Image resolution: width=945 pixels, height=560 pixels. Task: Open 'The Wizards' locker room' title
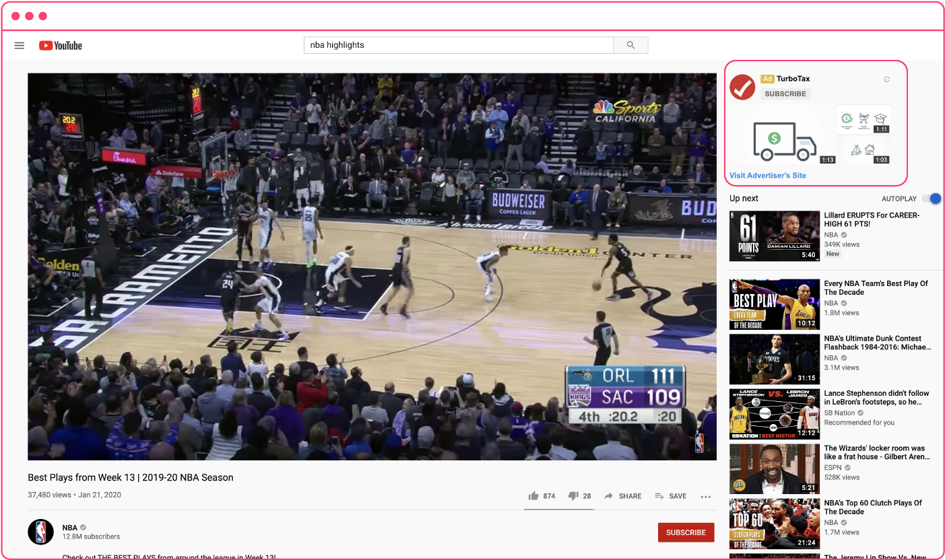[877, 452]
